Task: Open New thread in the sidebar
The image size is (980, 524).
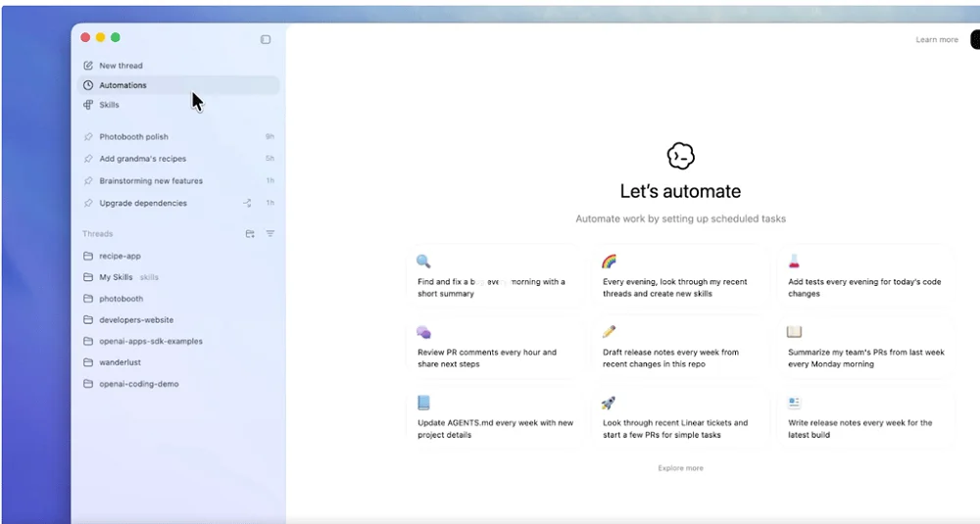Action: pyautogui.click(x=178, y=65)
